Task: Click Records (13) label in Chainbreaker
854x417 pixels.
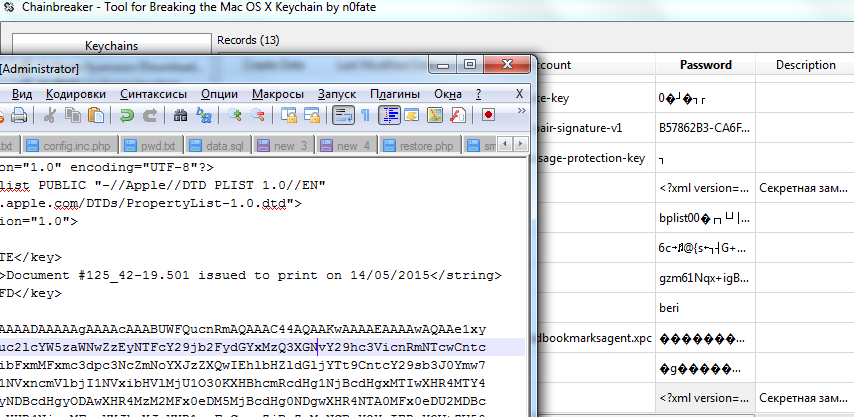Action: click(x=248, y=40)
